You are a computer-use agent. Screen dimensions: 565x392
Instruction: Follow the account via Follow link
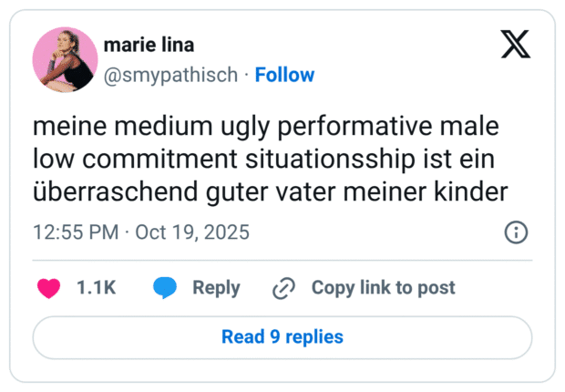tap(284, 75)
